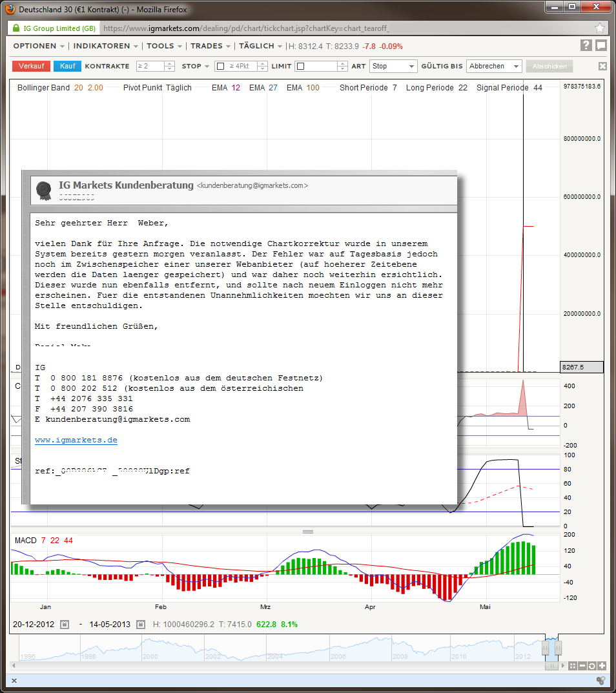Open the TRADES menu
Viewport: 616px width, 693px height.
(210, 46)
